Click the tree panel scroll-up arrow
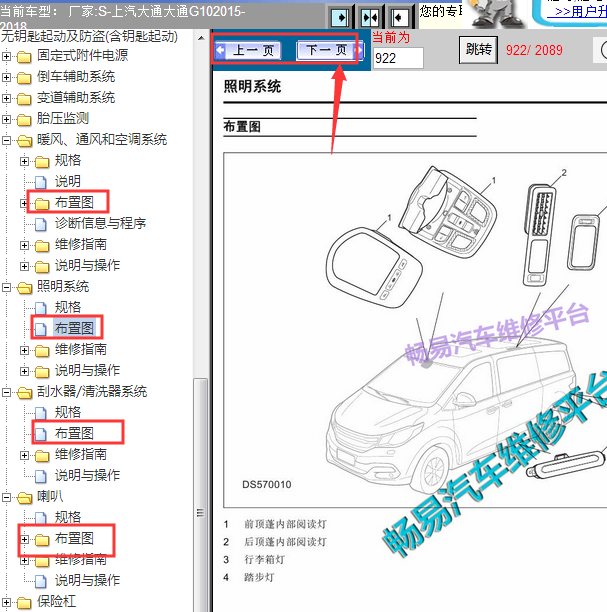 (x=201, y=38)
